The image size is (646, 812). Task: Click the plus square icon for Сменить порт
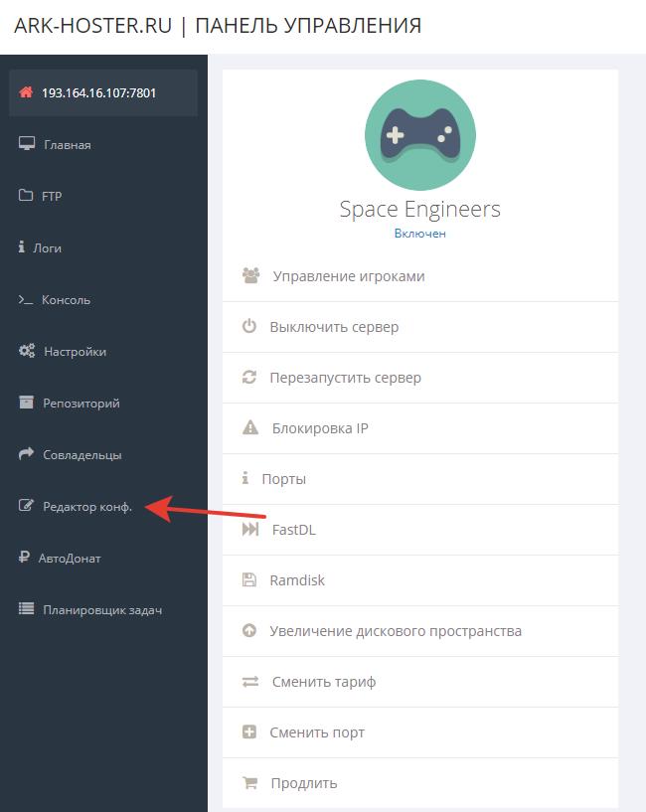click(249, 731)
